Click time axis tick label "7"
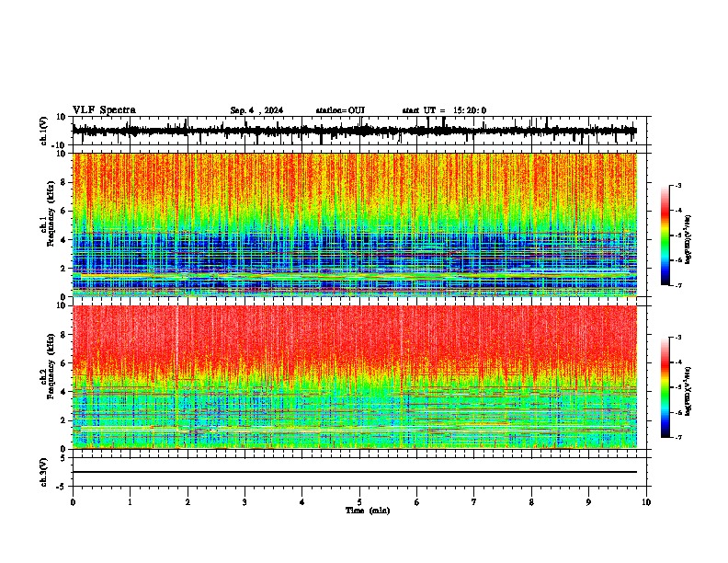The image size is (728, 563). (473, 502)
